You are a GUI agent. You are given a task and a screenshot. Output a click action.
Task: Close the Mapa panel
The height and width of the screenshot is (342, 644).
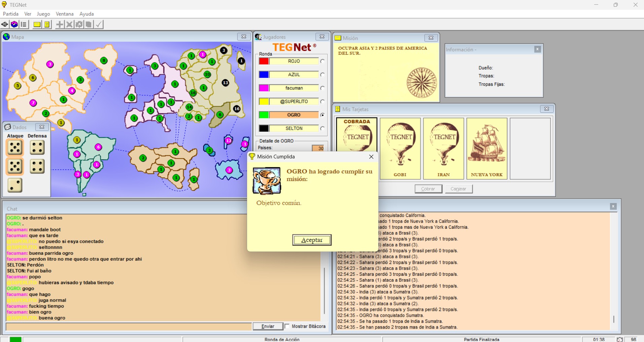pos(244,37)
